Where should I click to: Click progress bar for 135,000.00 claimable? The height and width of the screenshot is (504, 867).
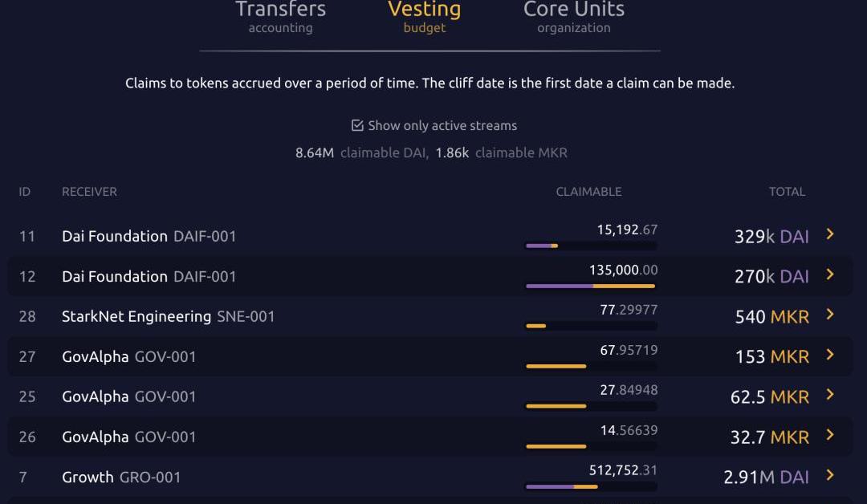pyautogui.click(x=591, y=287)
